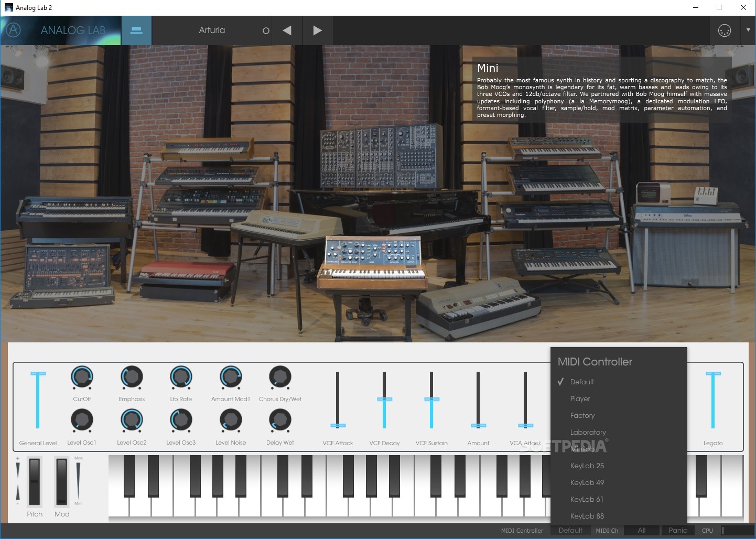The height and width of the screenshot is (539, 756).
Task: Adjust the Delay Wet knob
Action: [280, 420]
